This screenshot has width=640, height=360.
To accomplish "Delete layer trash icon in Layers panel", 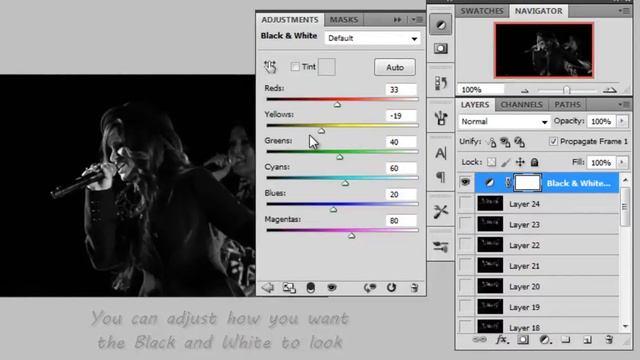I will pyautogui.click(x=609, y=340).
